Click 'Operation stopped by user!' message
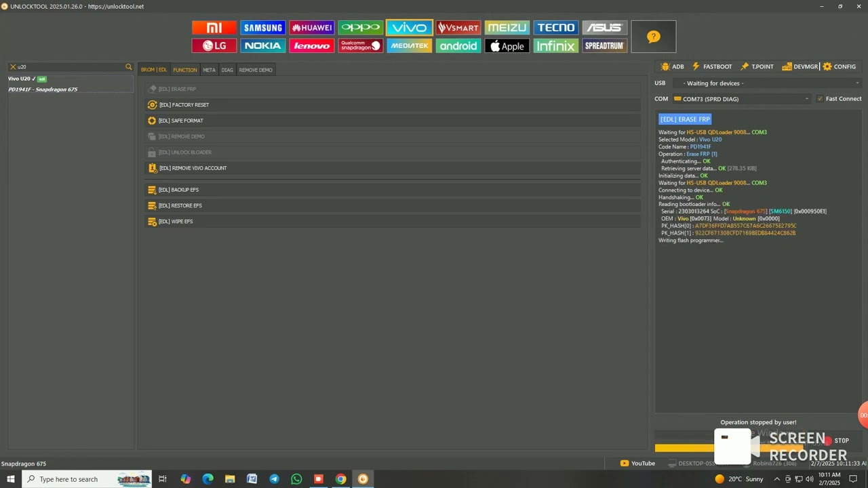 coord(758,422)
